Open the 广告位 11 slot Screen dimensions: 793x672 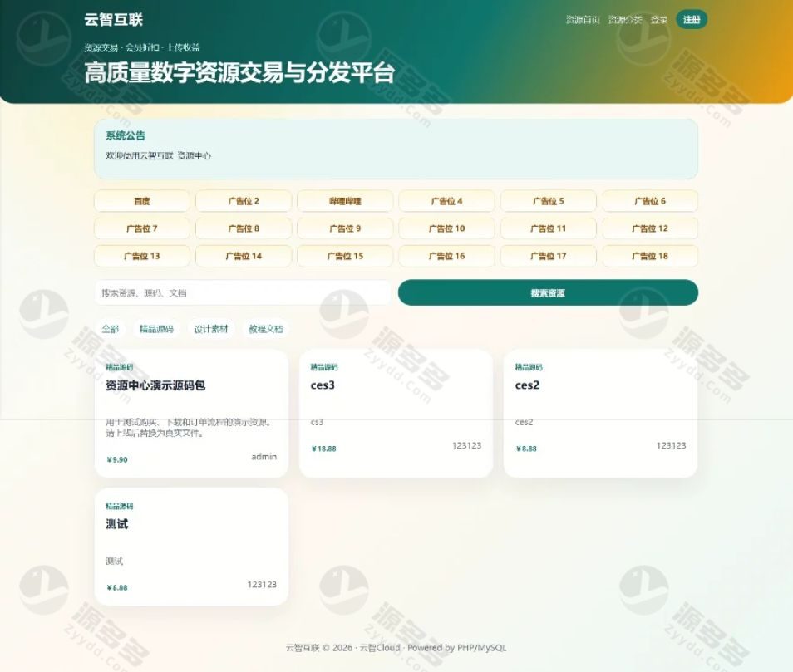pos(549,228)
